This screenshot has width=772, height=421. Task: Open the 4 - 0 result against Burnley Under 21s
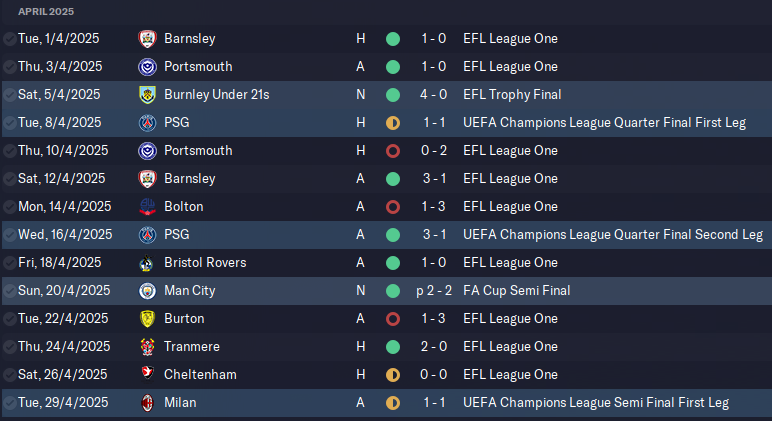433,95
